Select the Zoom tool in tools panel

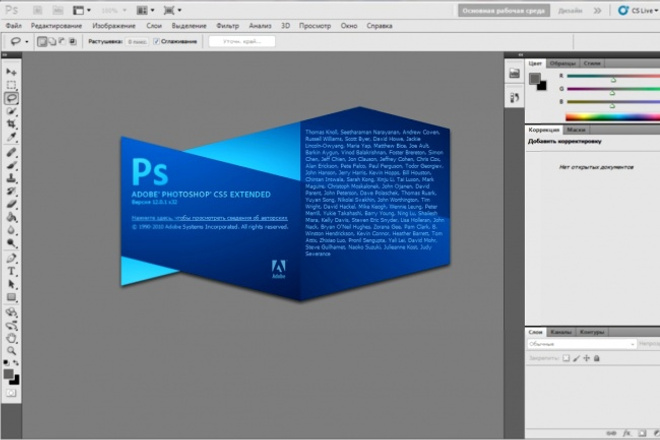[11, 351]
